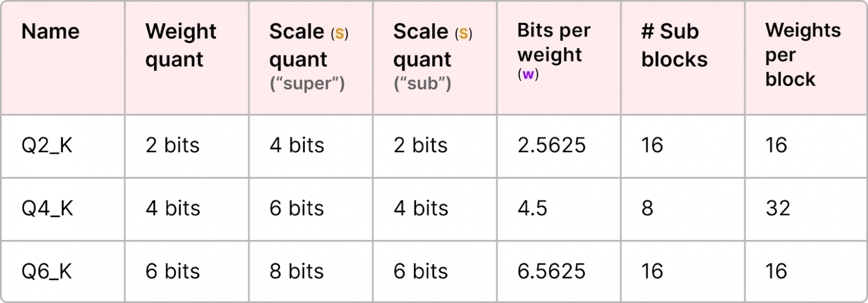Click Q6_K's "6 bits" weight quant cell
This screenshot has height=303, width=868.
point(172,272)
